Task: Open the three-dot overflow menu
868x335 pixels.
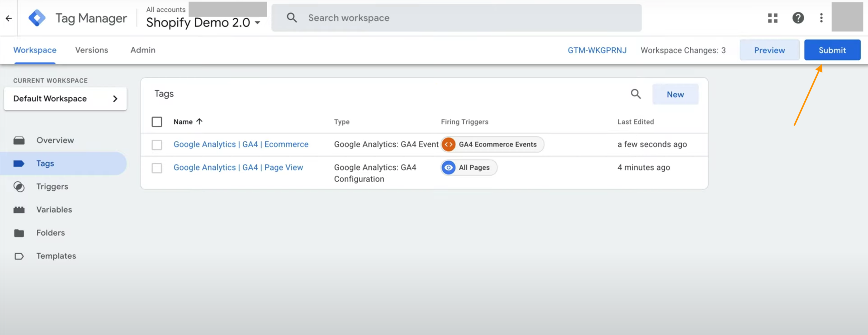Action: (821, 18)
